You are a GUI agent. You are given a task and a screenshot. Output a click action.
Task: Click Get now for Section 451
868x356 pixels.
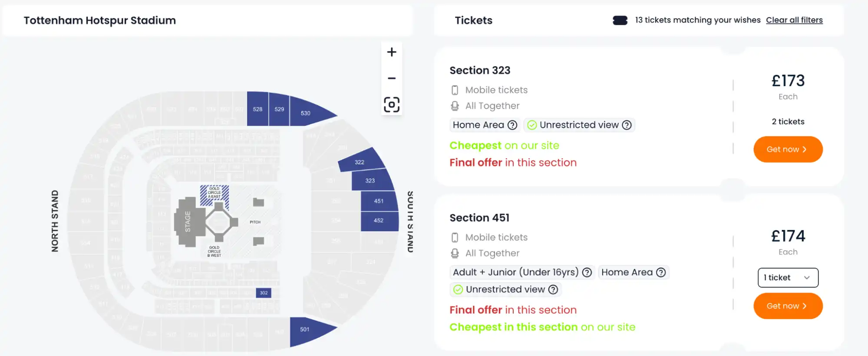pyautogui.click(x=788, y=306)
